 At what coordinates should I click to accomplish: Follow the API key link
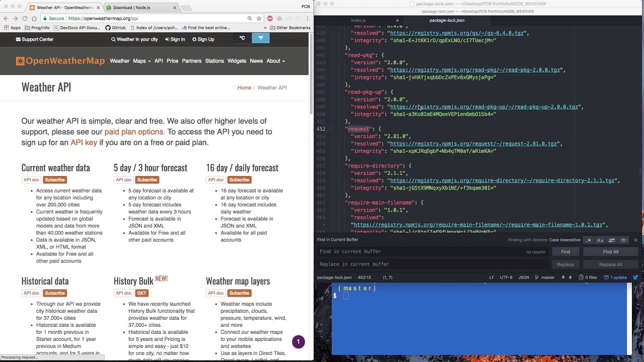(84, 142)
